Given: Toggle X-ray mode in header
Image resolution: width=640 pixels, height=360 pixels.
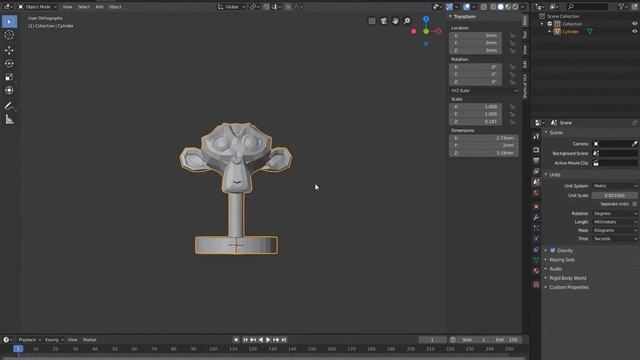Looking at the screenshot, I should 484,7.
